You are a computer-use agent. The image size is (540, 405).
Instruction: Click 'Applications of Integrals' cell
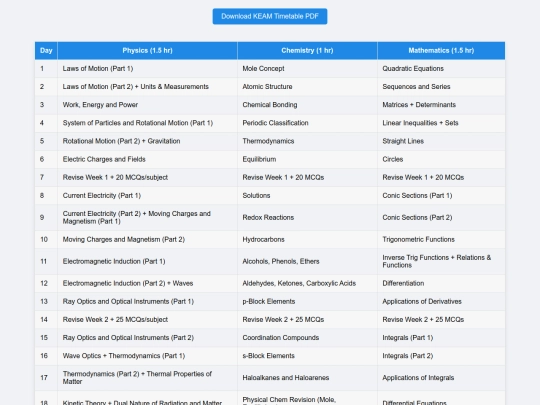coord(441,378)
